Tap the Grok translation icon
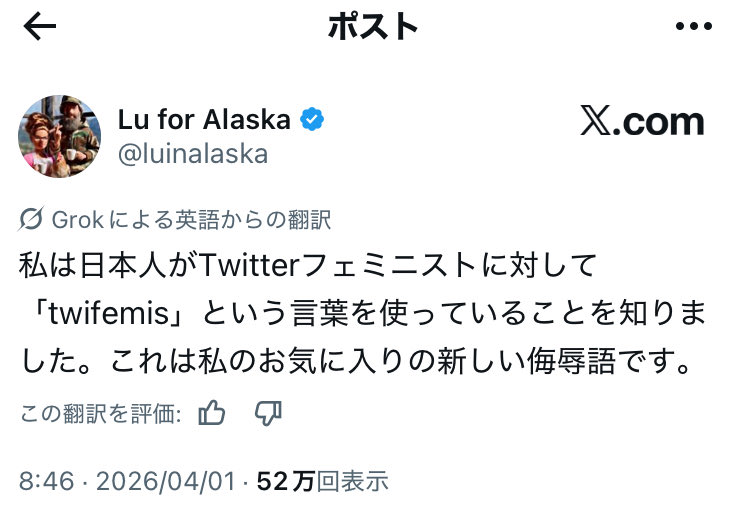Screen dimensions: 750x510 click(x=31, y=219)
